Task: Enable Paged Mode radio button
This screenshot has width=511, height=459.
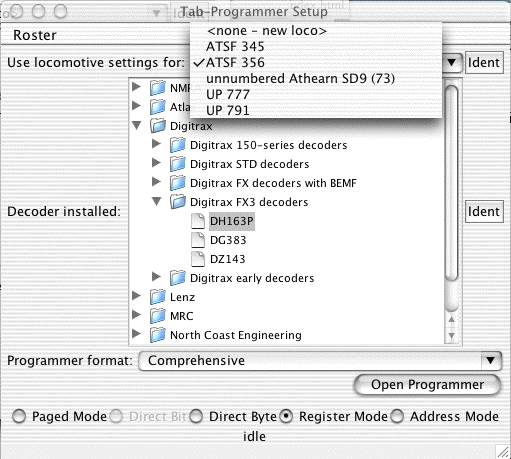Action: [19, 417]
